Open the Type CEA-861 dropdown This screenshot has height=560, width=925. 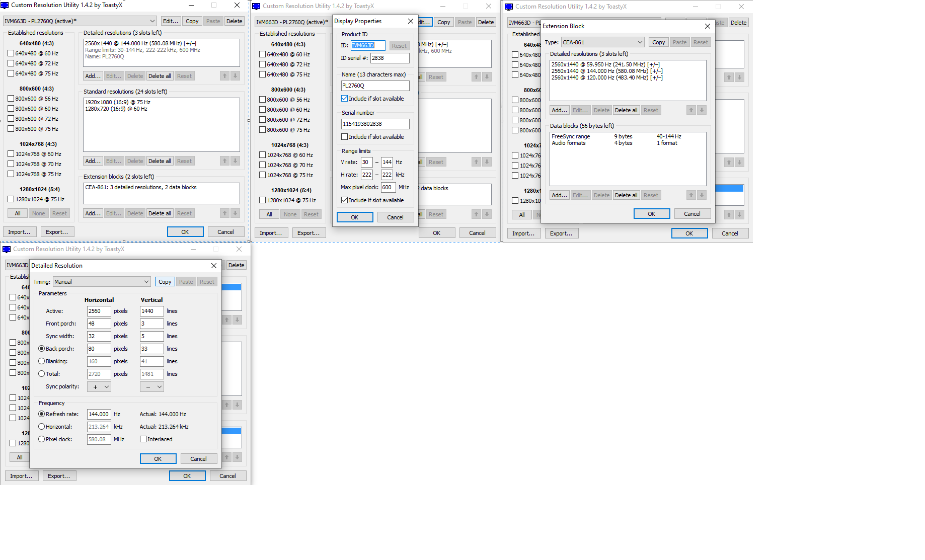click(603, 42)
